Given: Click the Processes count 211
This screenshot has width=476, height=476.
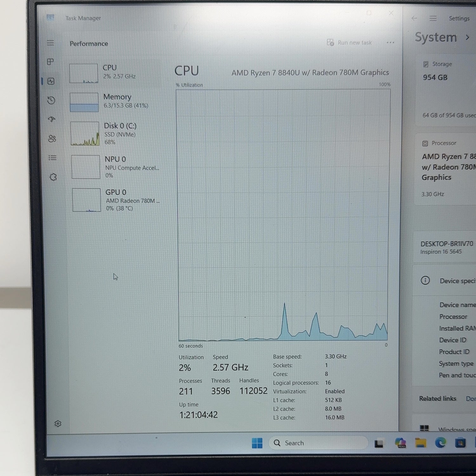Looking at the screenshot, I should click(186, 391).
